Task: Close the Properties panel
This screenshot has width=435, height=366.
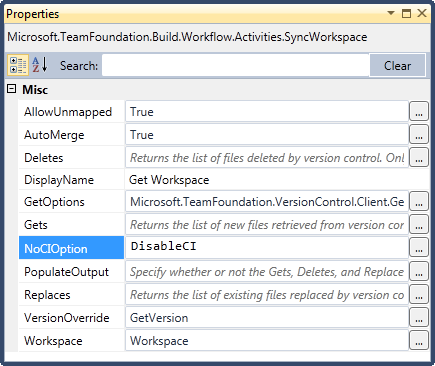Action: coord(422,13)
